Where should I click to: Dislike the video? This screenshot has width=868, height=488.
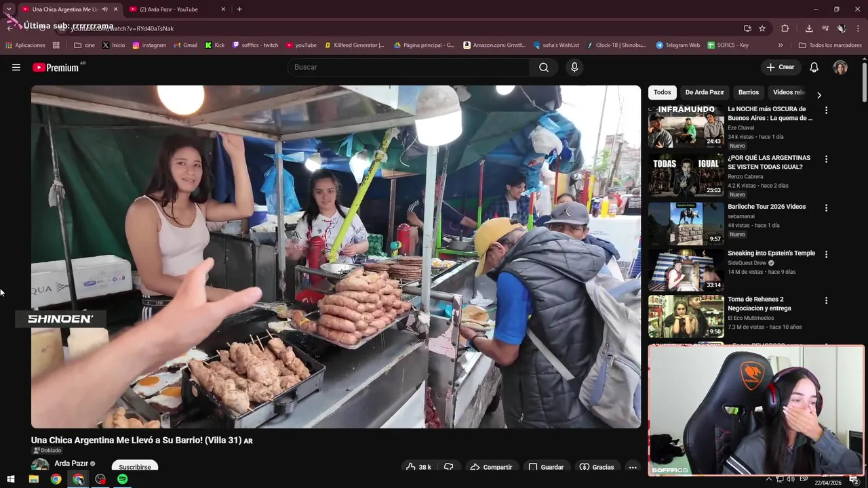click(448, 467)
